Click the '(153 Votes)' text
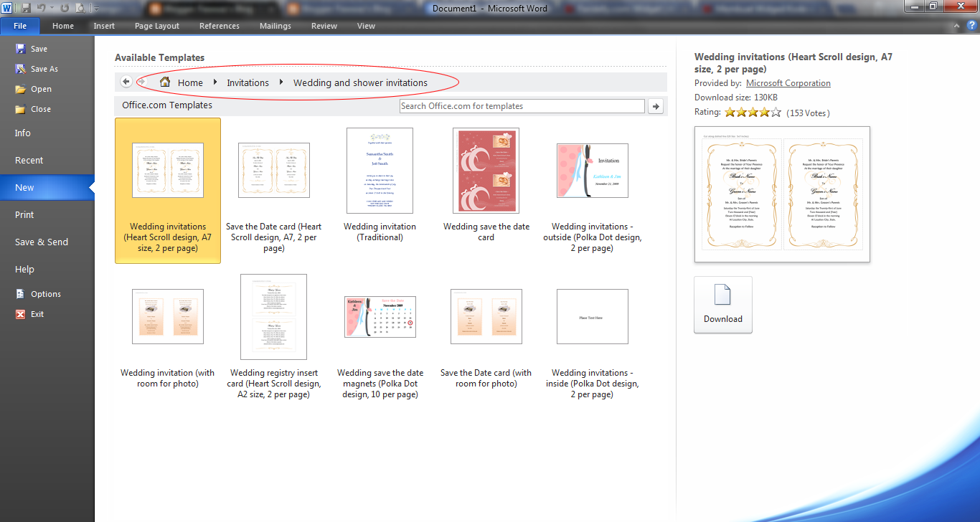Viewport: 980px width, 522px height. [808, 113]
